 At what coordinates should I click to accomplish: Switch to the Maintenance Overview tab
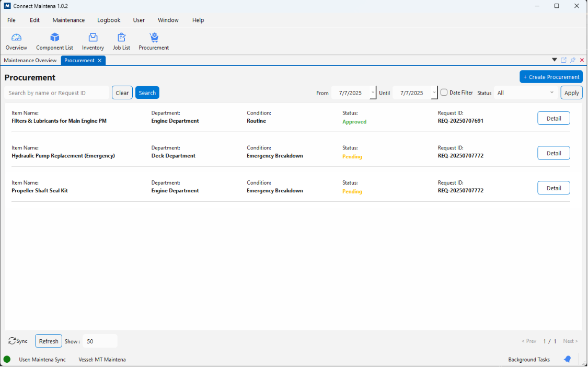coord(30,61)
